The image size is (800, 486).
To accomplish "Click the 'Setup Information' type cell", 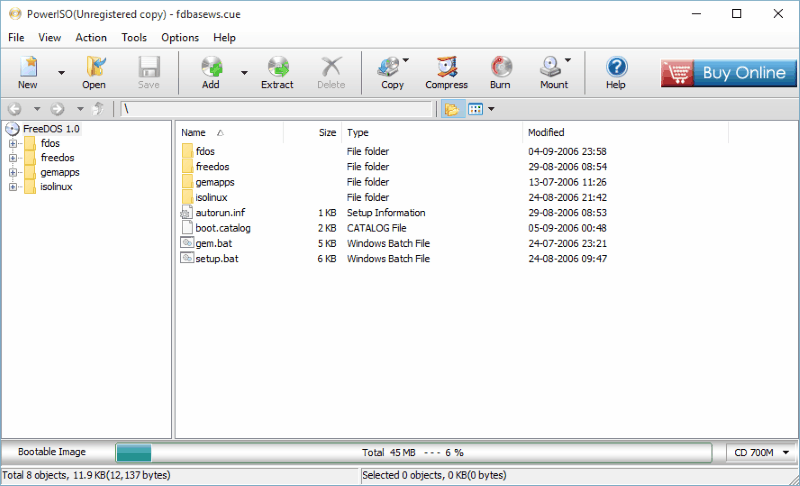I will (386, 213).
